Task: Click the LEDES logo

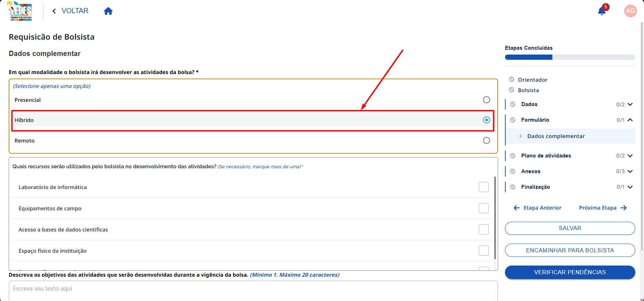Action: click(x=21, y=11)
